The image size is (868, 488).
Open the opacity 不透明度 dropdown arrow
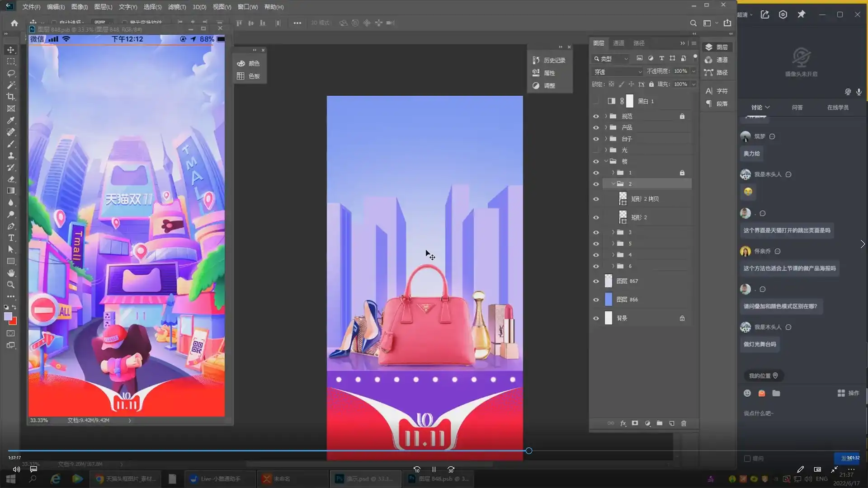tap(693, 71)
